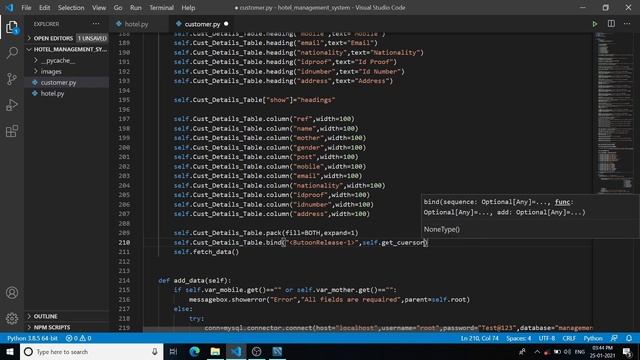Select the Python language mode
640x360 pixels.
coord(593,338)
